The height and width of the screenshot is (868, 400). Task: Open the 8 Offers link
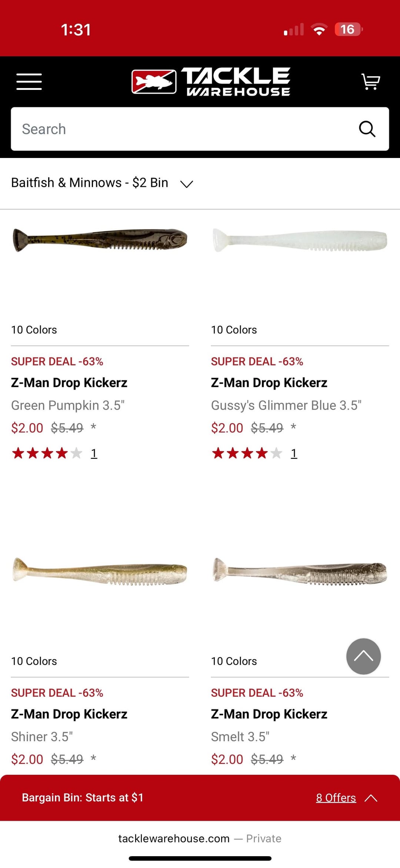point(336,798)
